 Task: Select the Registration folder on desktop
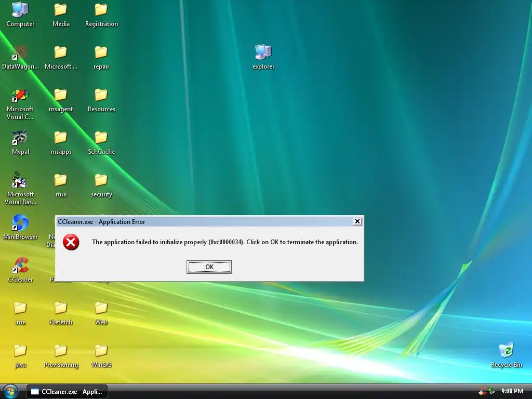coord(101,15)
